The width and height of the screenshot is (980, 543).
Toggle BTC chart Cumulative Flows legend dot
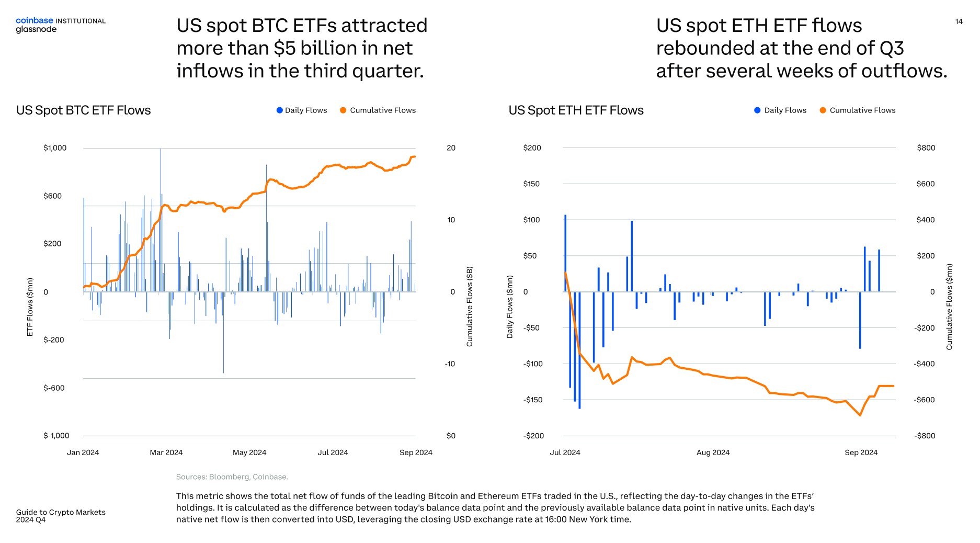tap(343, 110)
